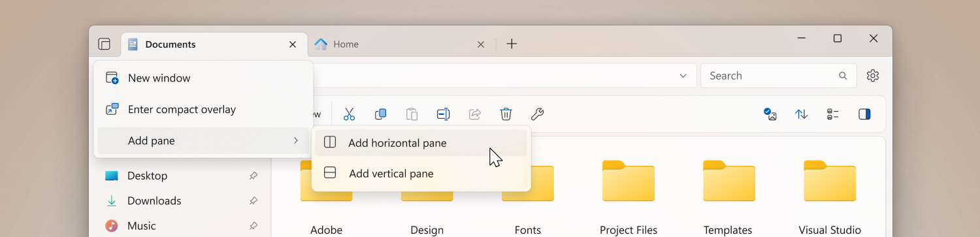The width and height of the screenshot is (980, 237).
Task: Click the Design folder label
Action: coord(427,230)
